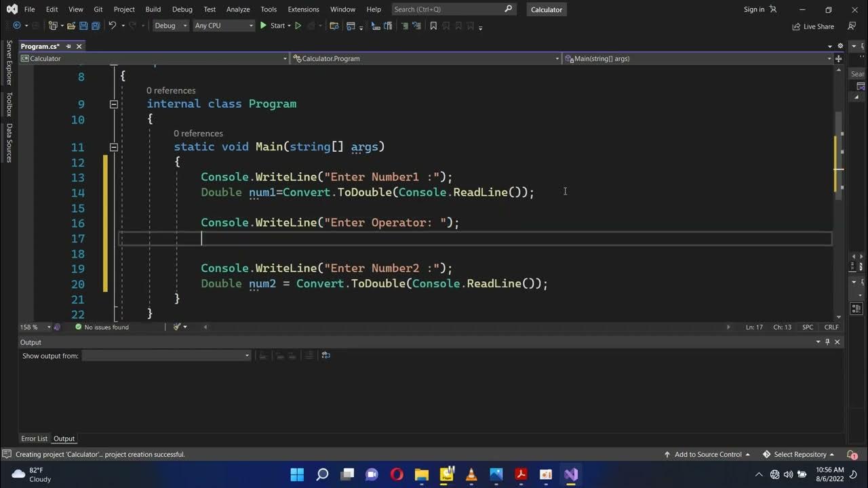Click the CRLF line ending indicator
This screenshot has height=488, width=868.
click(x=831, y=327)
